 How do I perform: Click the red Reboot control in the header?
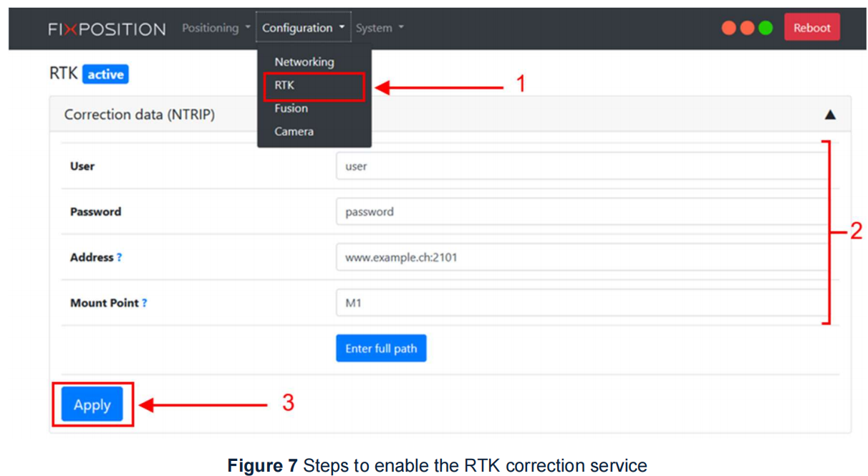811,27
